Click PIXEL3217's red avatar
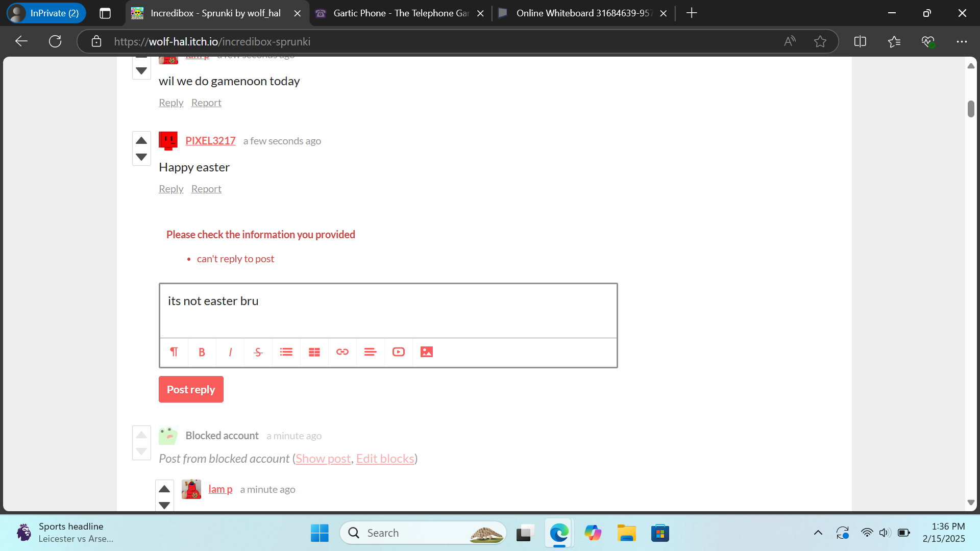 pos(168,141)
